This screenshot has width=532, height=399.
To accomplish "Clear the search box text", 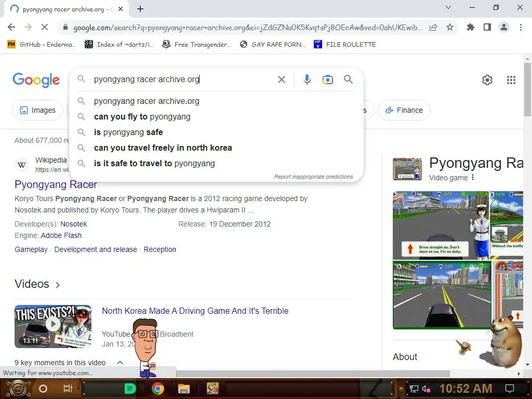I will click(281, 79).
